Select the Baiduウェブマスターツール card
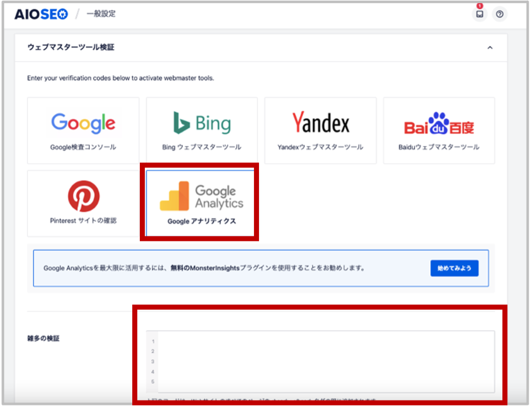 pyautogui.click(x=439, y=131)
